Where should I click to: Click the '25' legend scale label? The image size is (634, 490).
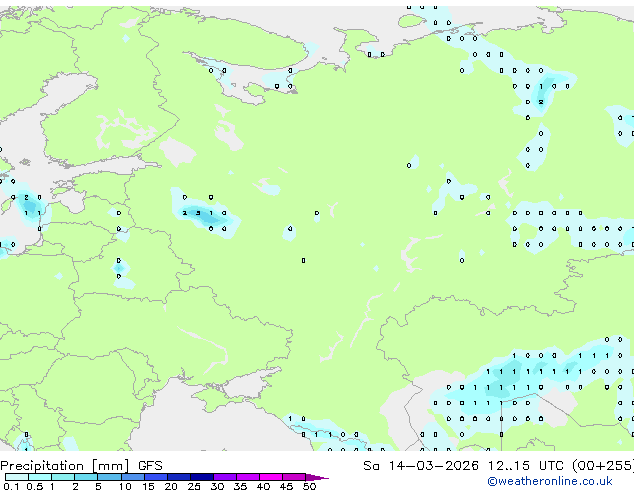tap(194, 486)
